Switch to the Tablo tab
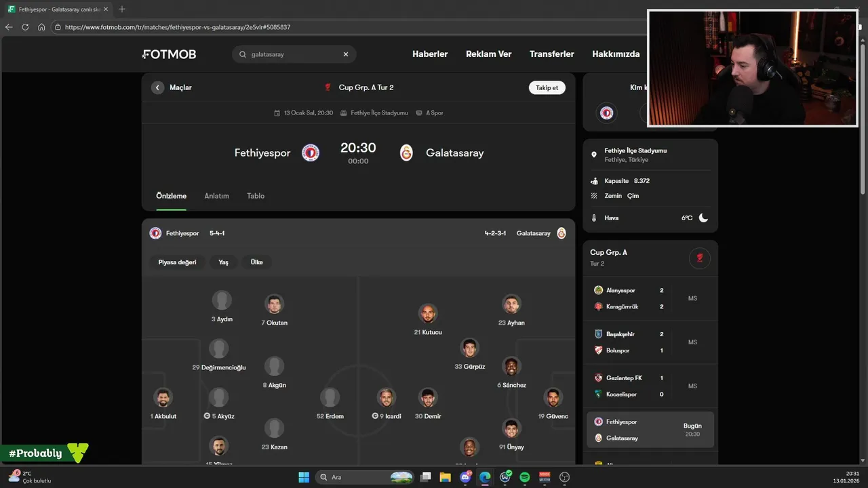868x488 pixels. [x=256, y=196]
